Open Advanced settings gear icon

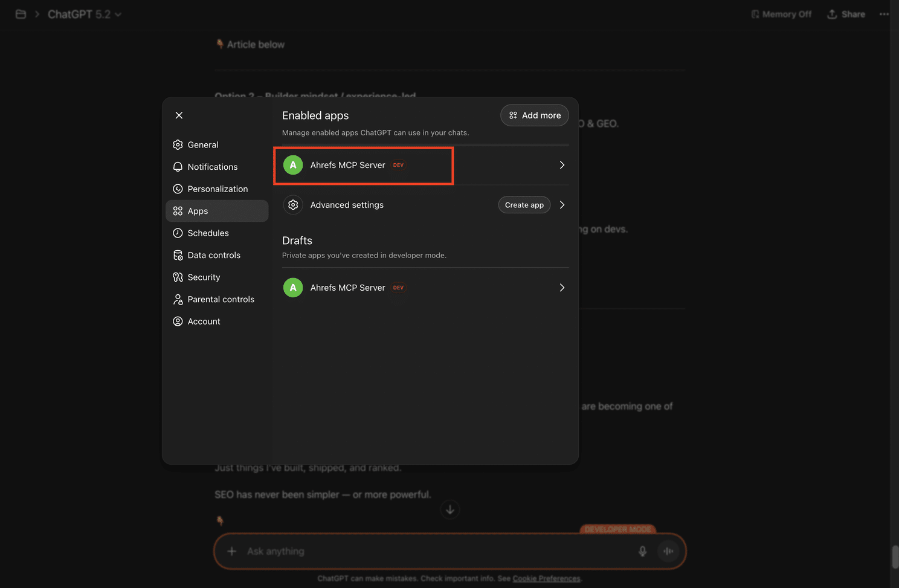[293, 205]
